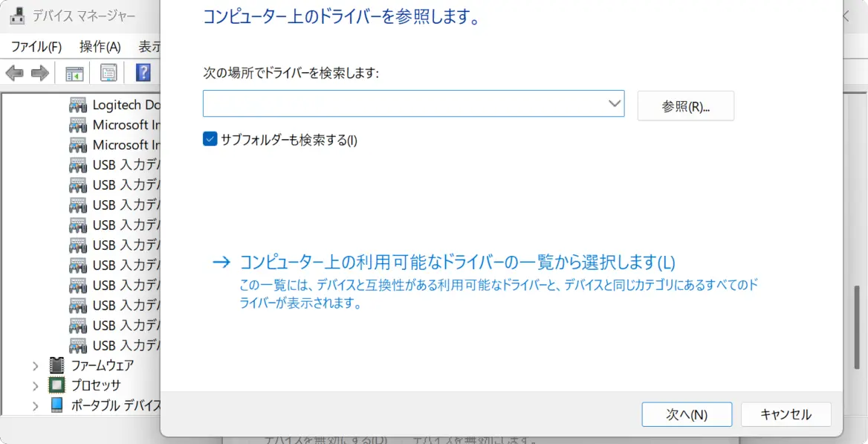Open the 操作(A) menu
The width and height of the screenshot is (868, 444).
100,47
